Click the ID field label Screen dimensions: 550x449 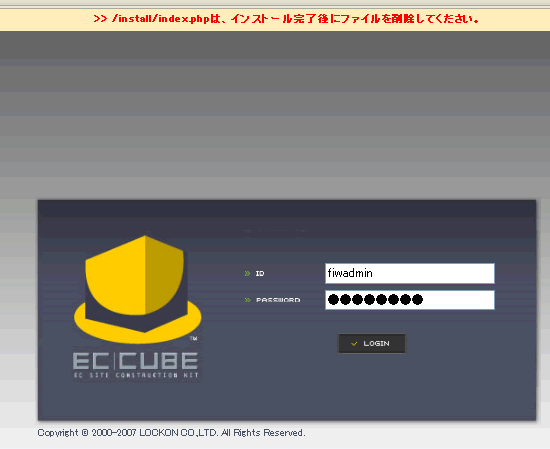pyautogui.click(x=260, y=273)
